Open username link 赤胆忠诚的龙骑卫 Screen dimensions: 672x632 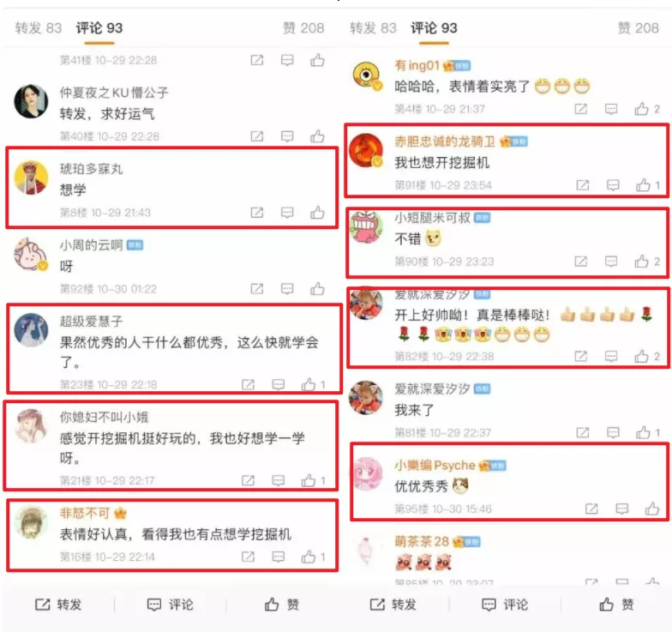tap(445, 141)
